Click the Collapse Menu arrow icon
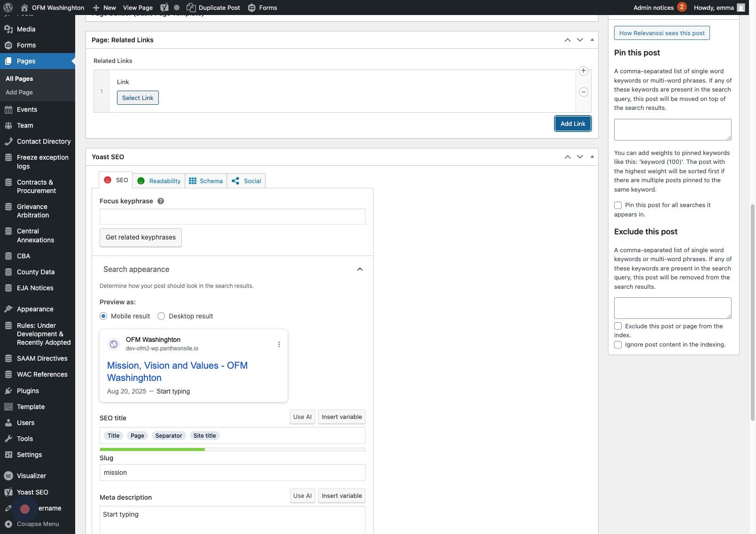This screenshot has height=534, width=756. click(x=8, y=524)
